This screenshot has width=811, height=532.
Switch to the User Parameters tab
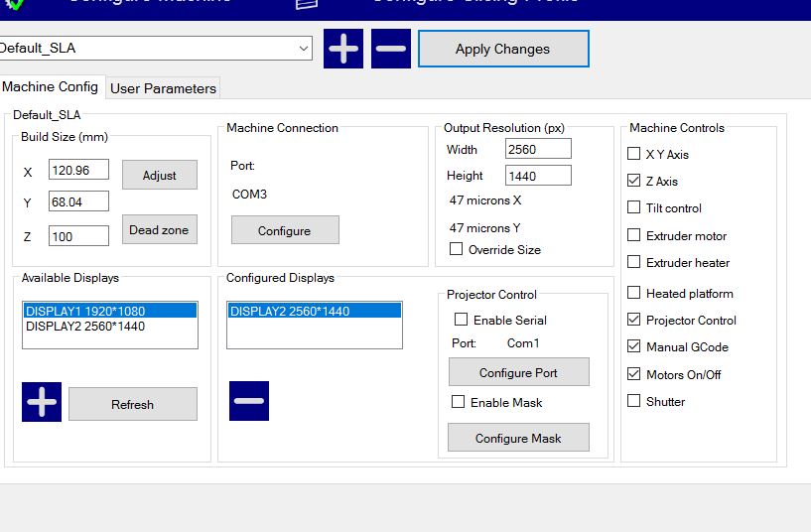[163, 88]
